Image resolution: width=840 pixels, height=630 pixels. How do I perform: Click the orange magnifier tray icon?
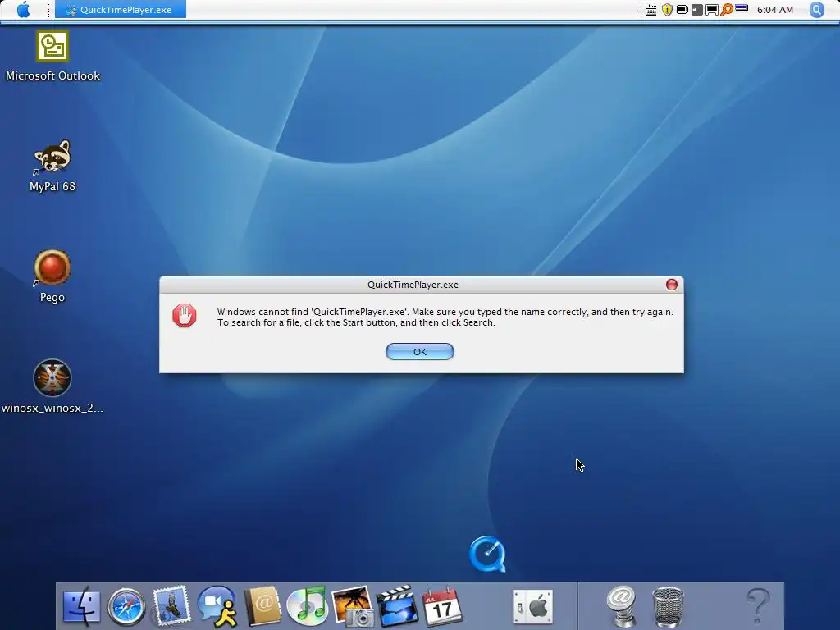(727, 10)
